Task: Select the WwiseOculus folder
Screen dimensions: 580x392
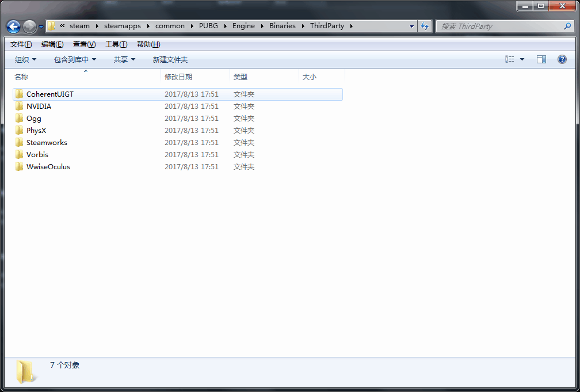Action: (x=48, y=166)
